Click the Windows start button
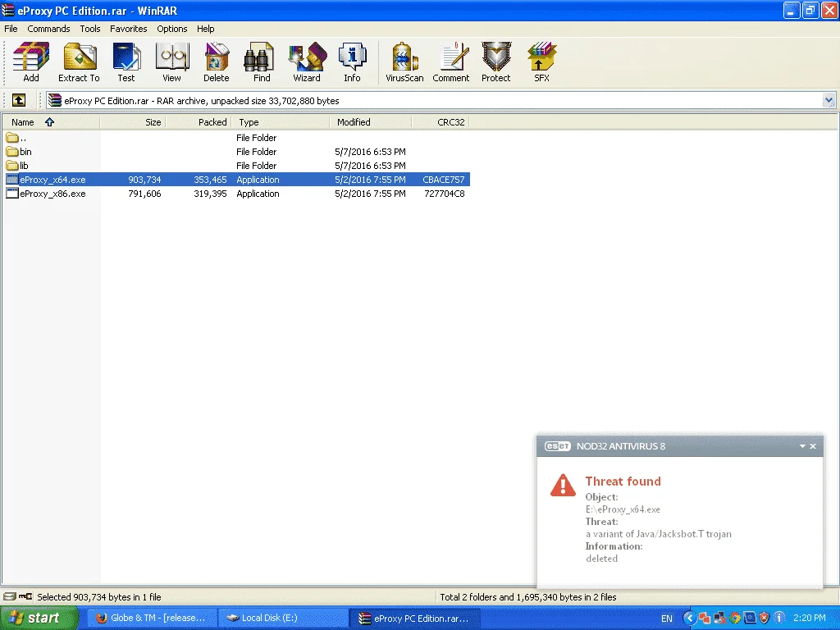This screenshot has height=630, width=840. click(x=39, y=619)
